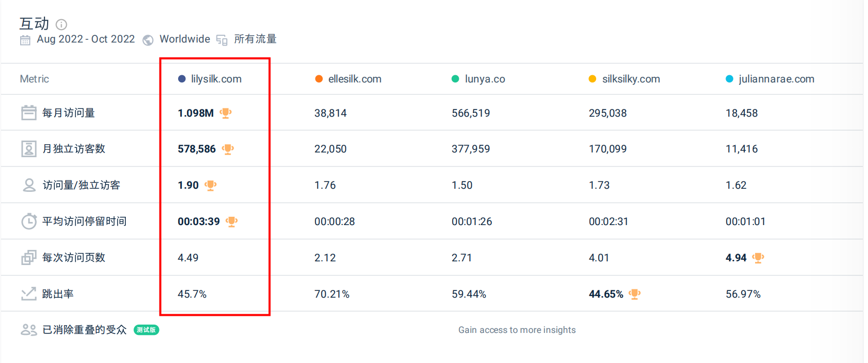
Task: Click the green dot for lunya.co
Action: [455, 79]
